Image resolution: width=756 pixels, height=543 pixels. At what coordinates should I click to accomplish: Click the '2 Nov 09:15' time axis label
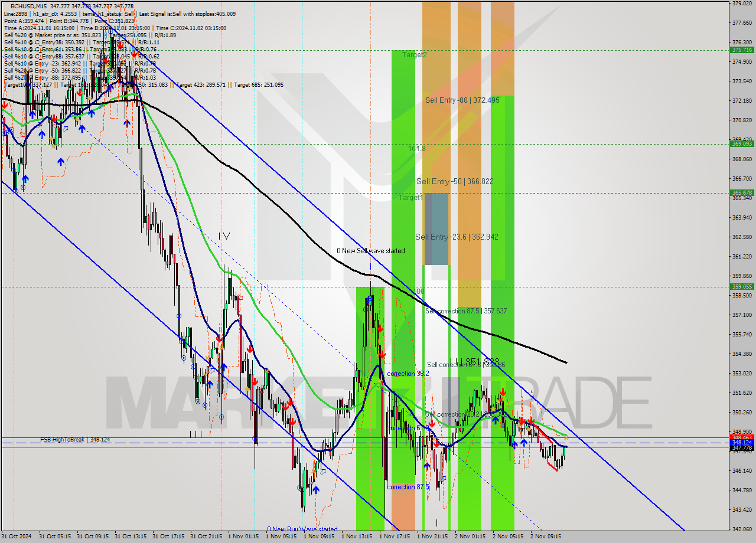546,537
